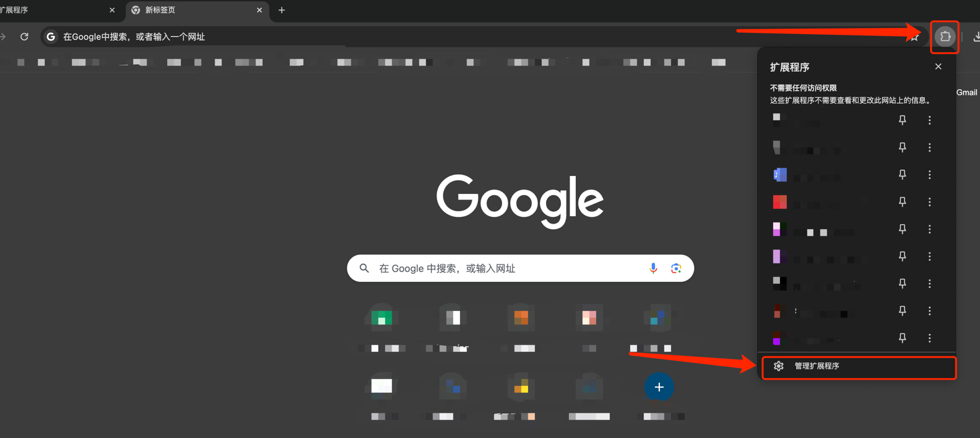980x438 pixels.
Task: Click the forward navigation arrow
Action: (x=3, y=37)
